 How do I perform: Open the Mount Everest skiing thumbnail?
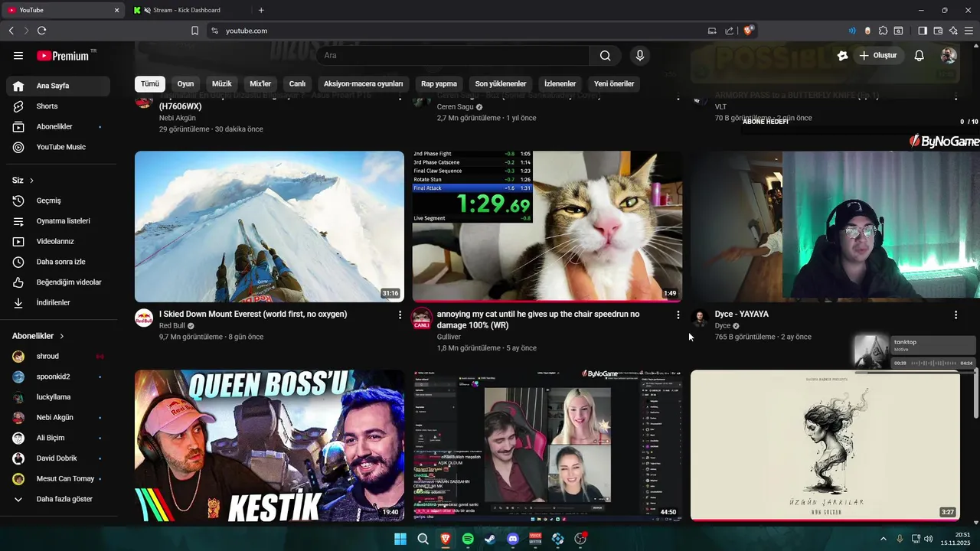pos(269,227)
